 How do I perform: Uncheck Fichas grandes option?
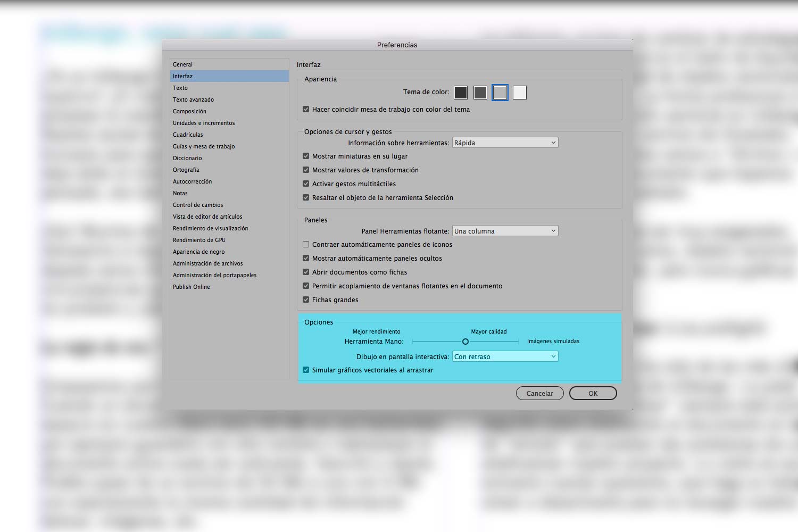point(306,300)
